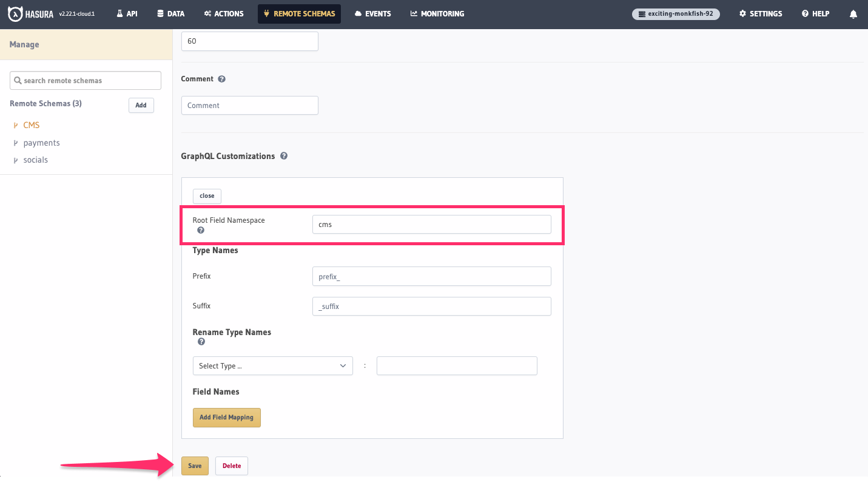This screenshot has height=482, width=868.
Task: Collapse customizations with the close button
Action: tap(207, 196)
